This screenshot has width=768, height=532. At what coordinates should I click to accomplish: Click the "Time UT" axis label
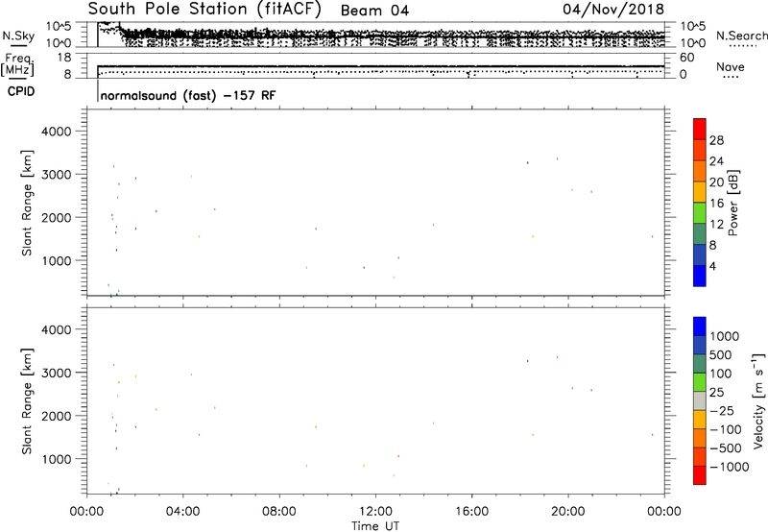375,526
